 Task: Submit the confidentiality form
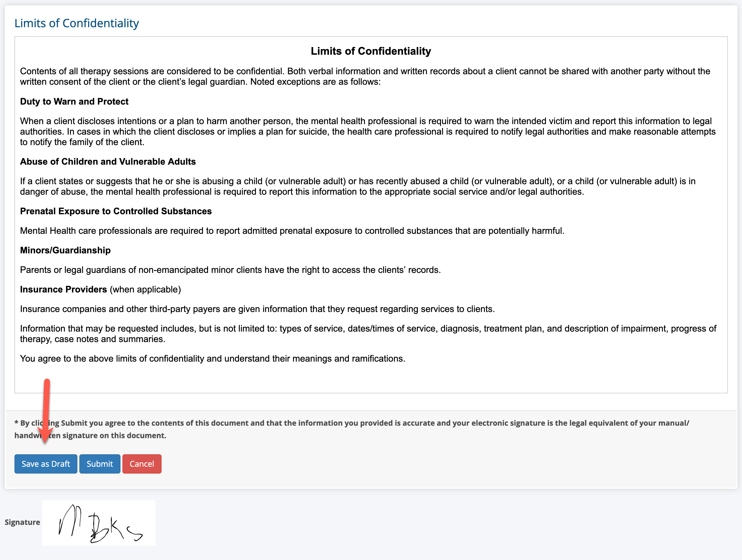point(100,464)
